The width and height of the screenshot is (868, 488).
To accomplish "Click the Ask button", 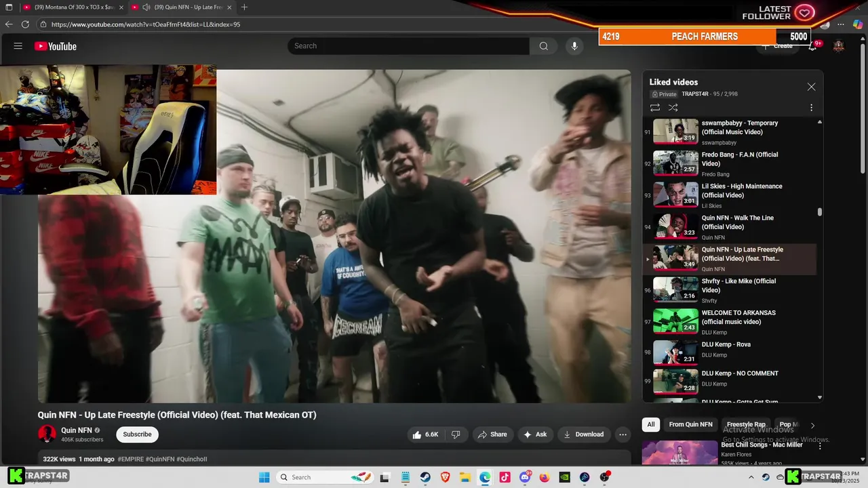I will [x=535, y=434].
